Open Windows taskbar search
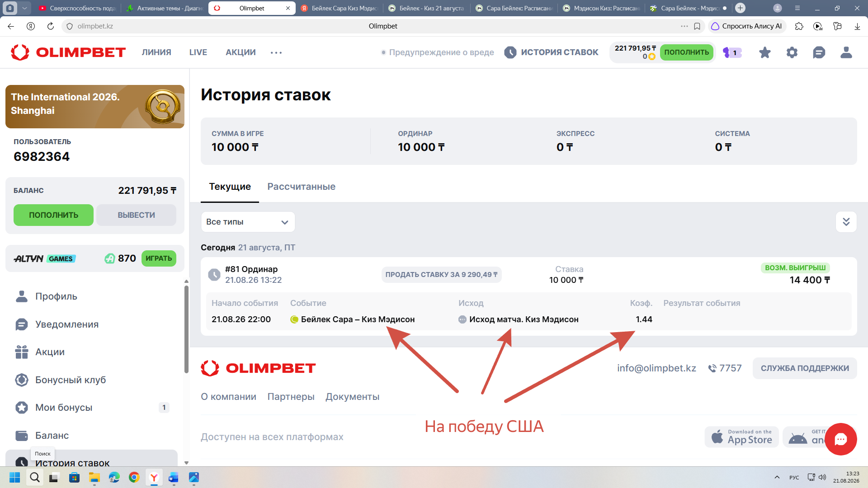This screenshot has width=868, height=488. click(x=35, y=477)
